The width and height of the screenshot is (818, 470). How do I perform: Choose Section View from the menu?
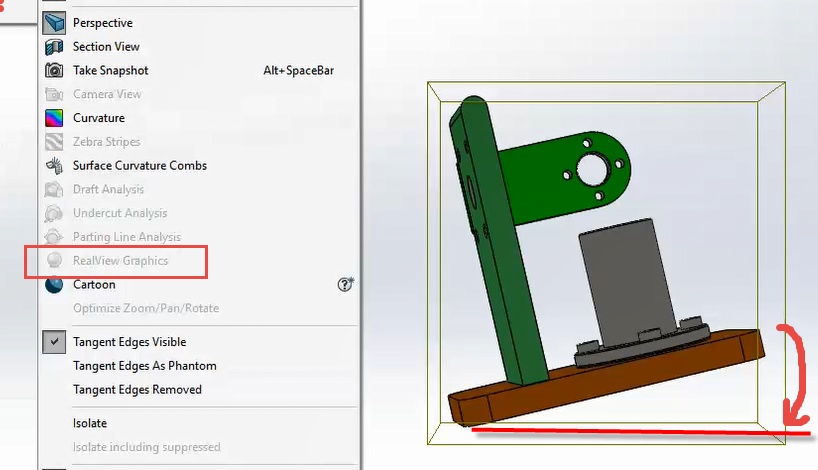(106, 47)
